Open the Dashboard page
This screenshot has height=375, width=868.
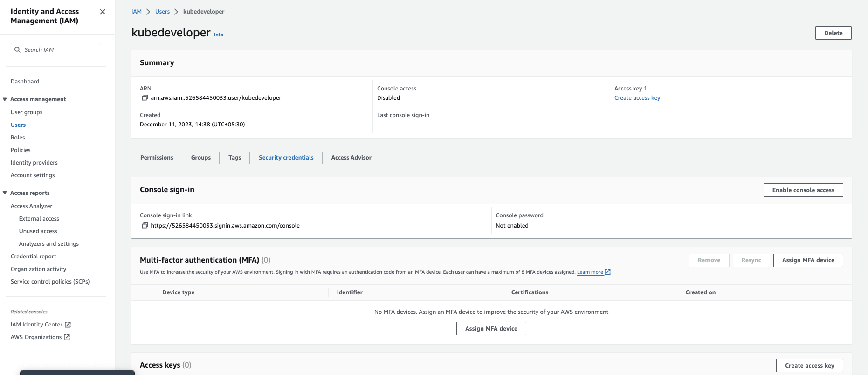pyautogui.click(x=25, y=81)
